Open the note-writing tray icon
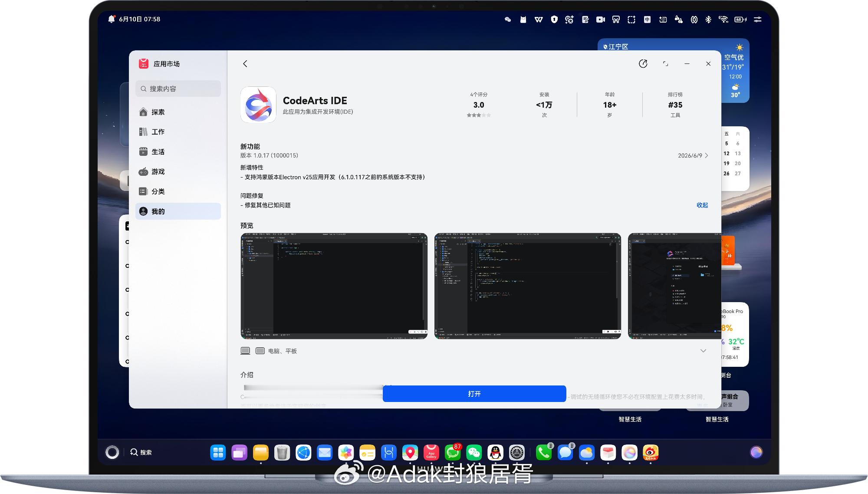The width and height of the screenshot is (868, 494). click(585, 20)
